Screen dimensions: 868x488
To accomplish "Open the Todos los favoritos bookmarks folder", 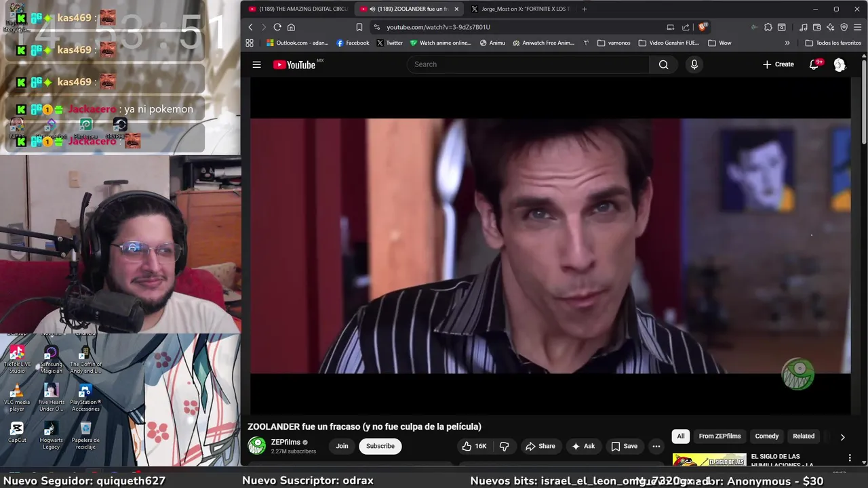I will click(833, 43).
